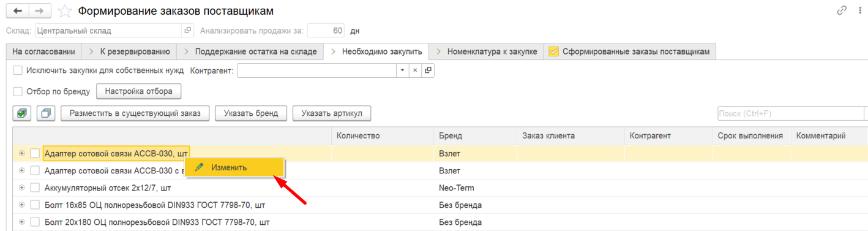Tick checkbox for Аккумуляторный отсек 2x12/7
The height and width of the screenshot is (231, 868).
[x=35, y=187]
